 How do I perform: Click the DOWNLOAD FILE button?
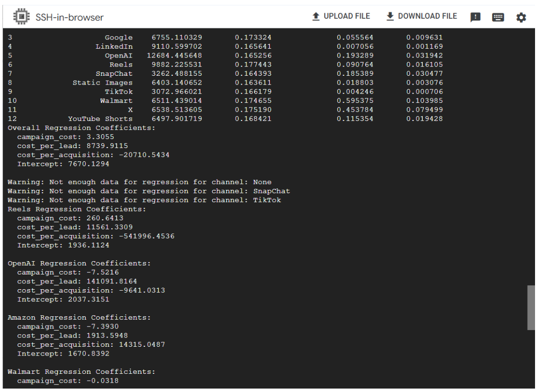point(422,16)
